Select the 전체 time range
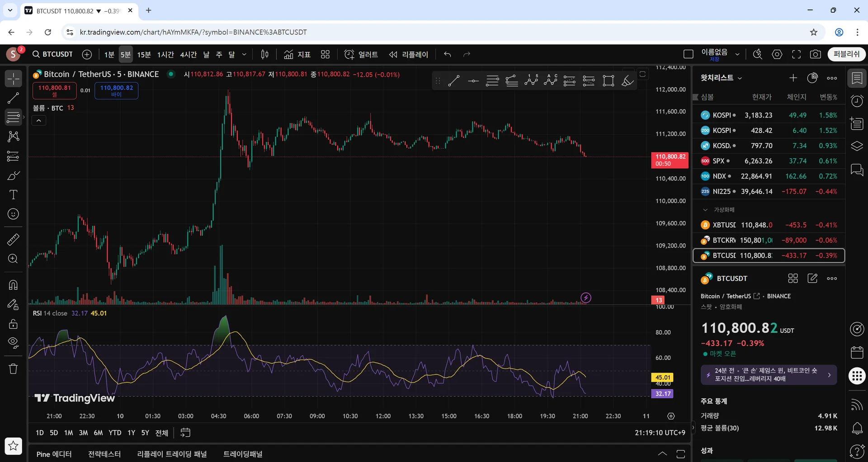Viewport: 868px width, 462px height. pyautogui.click(x=161, y=433)
